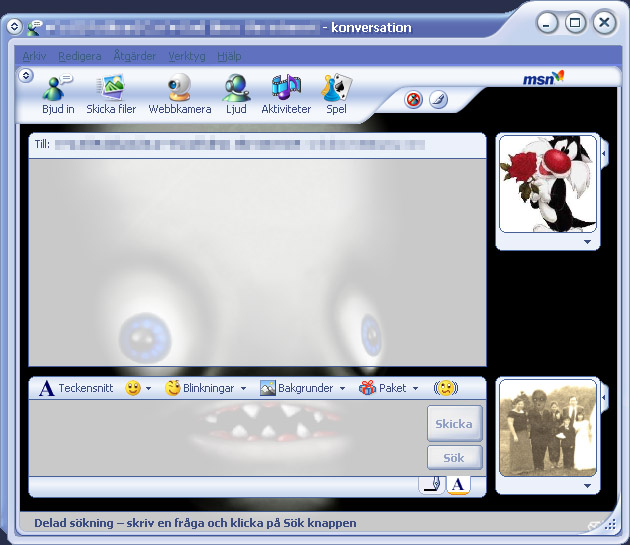Click the Sök search button
The image size is (630, 545).
(x=454, y=458)
